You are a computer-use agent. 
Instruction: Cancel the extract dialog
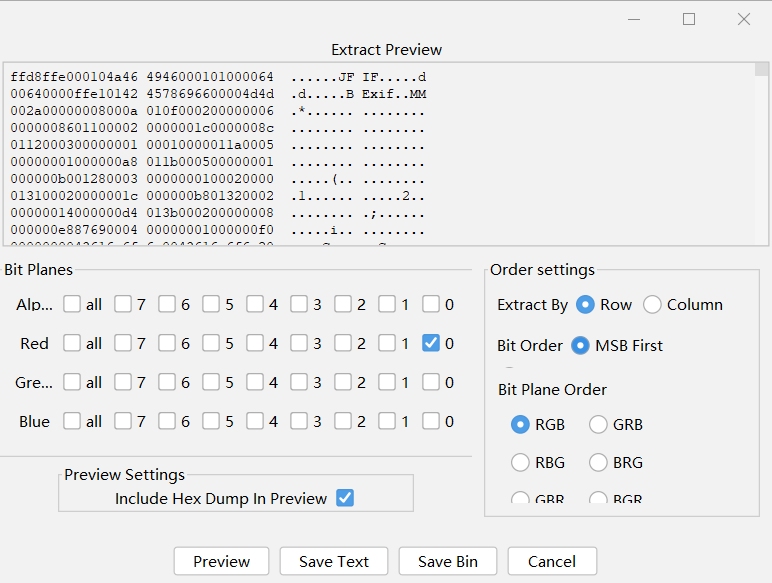(552, 561)
